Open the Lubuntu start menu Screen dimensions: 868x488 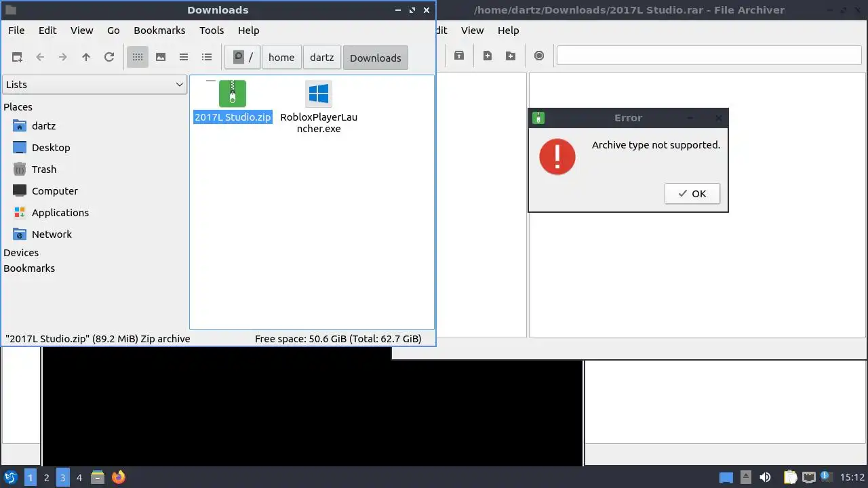10,477
